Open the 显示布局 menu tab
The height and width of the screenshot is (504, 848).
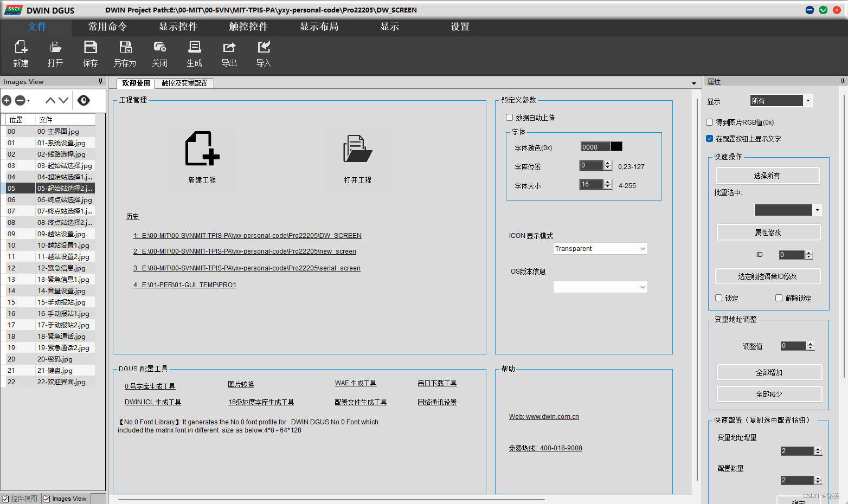tap(319, 27)
